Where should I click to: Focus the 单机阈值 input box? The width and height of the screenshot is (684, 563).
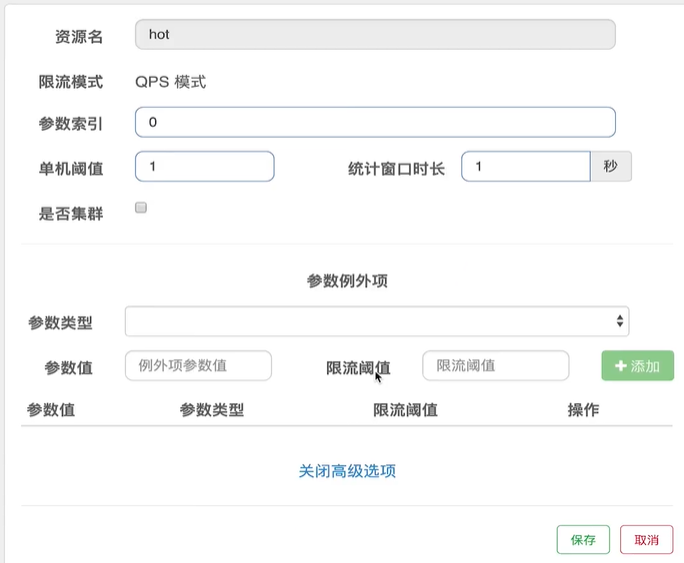point(205,167)
